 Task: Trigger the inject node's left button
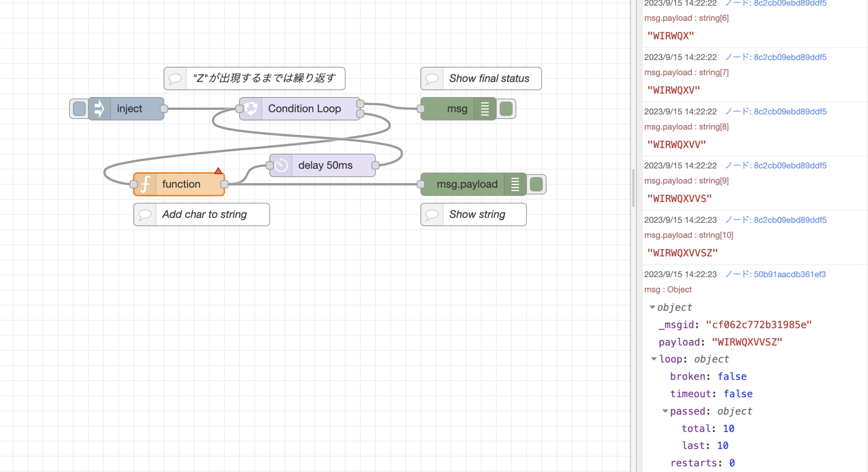pyautogui.click(x=79, y=109)
